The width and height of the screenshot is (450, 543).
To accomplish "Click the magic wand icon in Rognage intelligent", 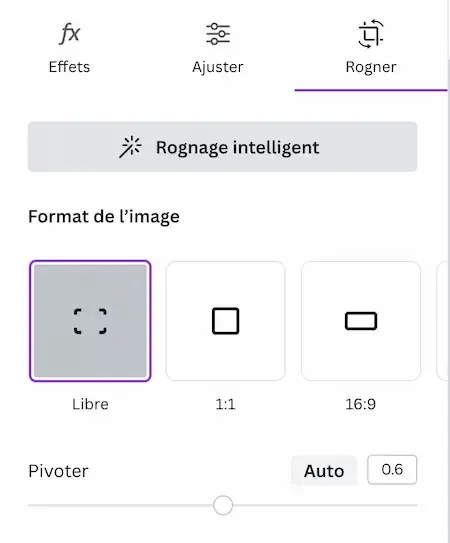I will [130, 147].
